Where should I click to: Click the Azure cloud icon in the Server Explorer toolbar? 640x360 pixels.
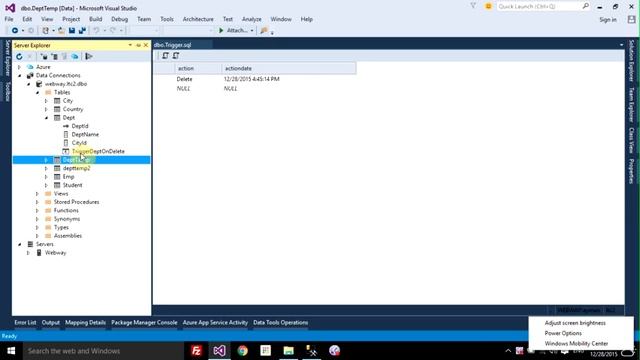click(75, 56)
